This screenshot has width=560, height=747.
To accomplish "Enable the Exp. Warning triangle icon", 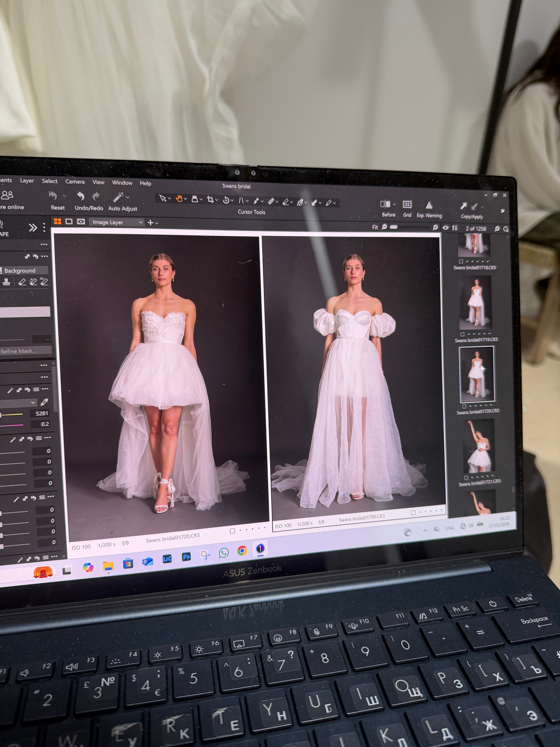I will (x=429, y=205).
